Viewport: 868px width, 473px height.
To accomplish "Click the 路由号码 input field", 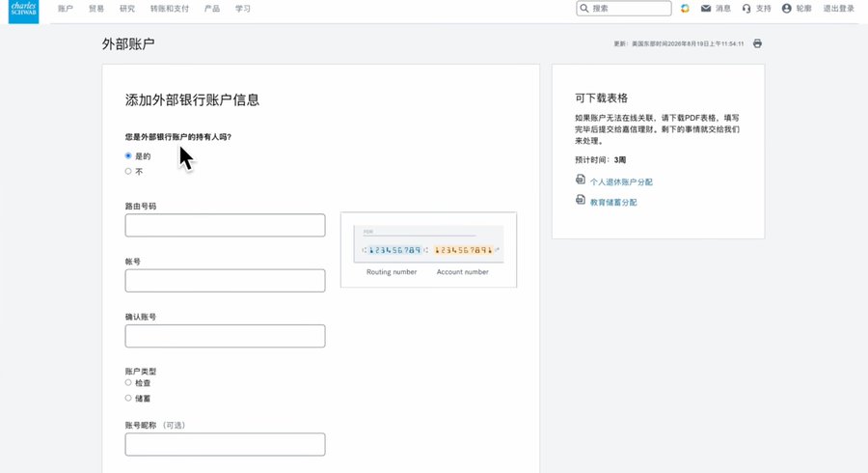I will pos(225,226).
